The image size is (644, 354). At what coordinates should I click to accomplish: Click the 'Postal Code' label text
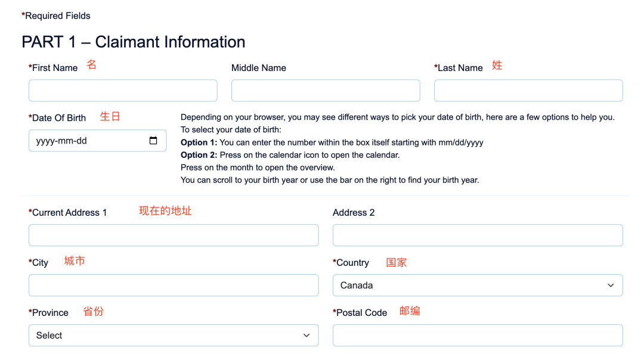click(361, 313)
